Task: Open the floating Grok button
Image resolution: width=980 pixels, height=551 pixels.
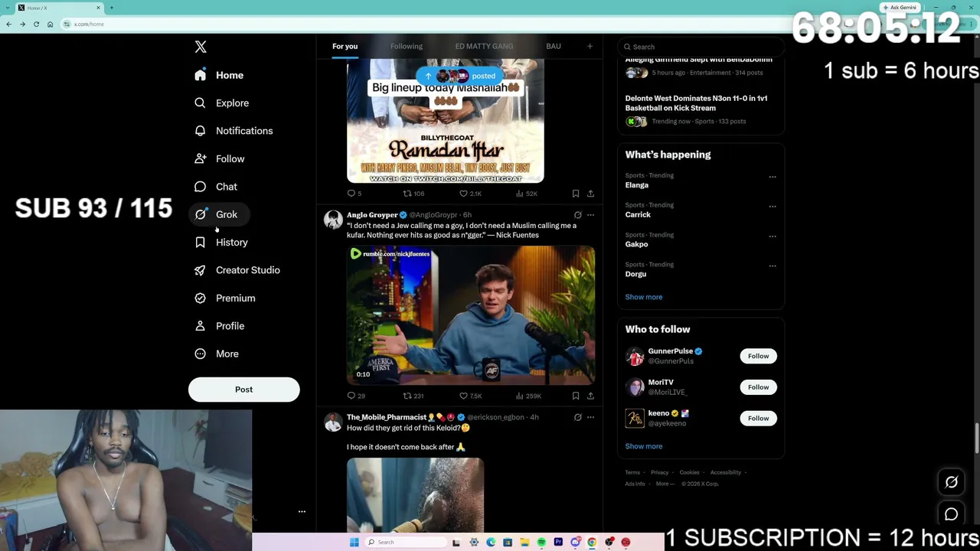Action: [x=951, y=482]
